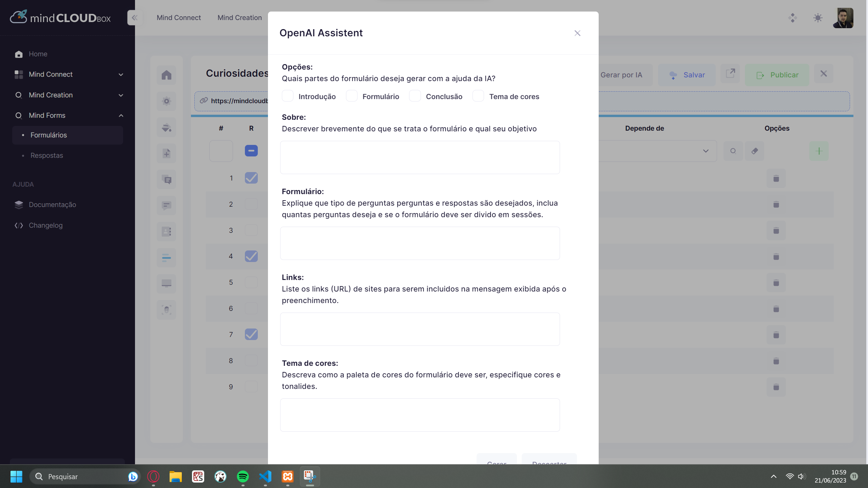Image resolution: width=868 pixels, height=488 pixels.
Task: Enable the Introdução checkbox
Action: click(x=288, y=96)
